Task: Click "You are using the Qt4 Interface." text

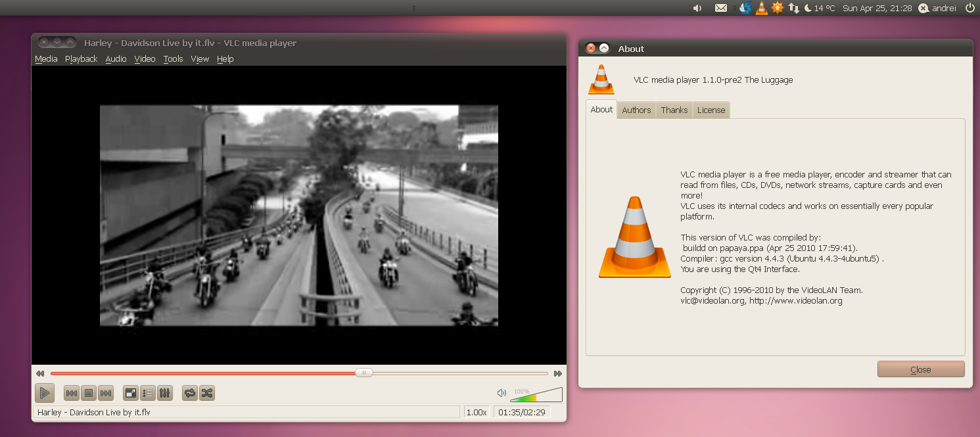Action: [x=740, y=269]
